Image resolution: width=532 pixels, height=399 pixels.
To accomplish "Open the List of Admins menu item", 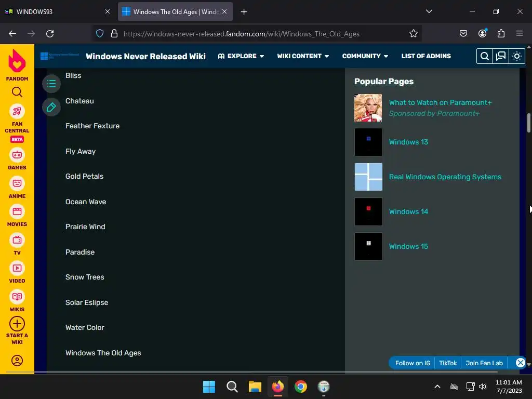I will pos(426,56).
